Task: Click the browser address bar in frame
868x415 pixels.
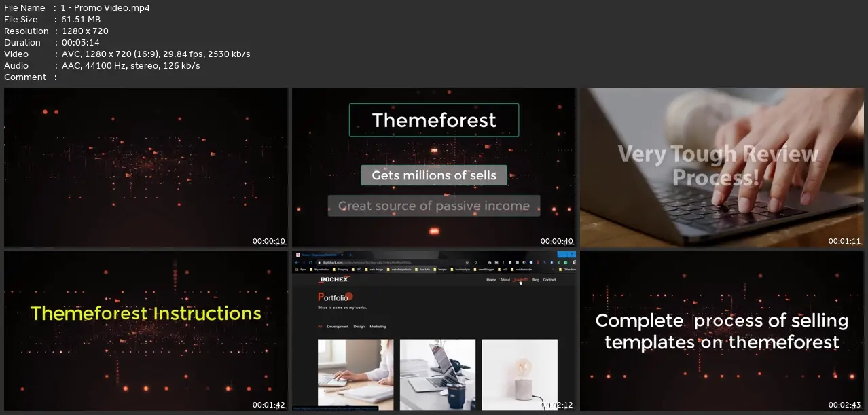Action: (394, 262)
